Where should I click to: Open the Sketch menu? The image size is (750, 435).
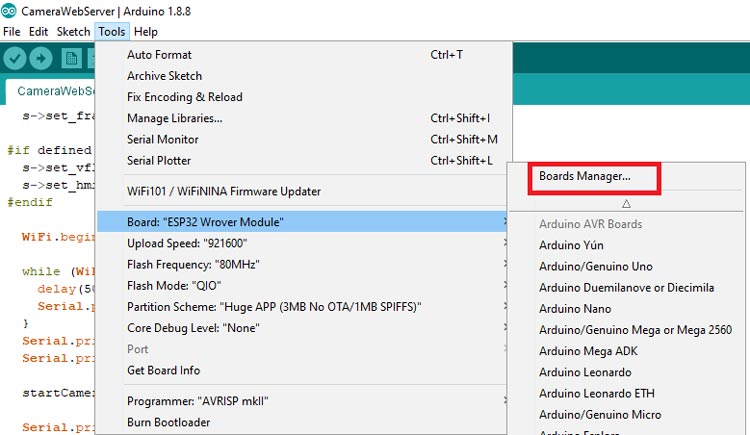[73, 32]
